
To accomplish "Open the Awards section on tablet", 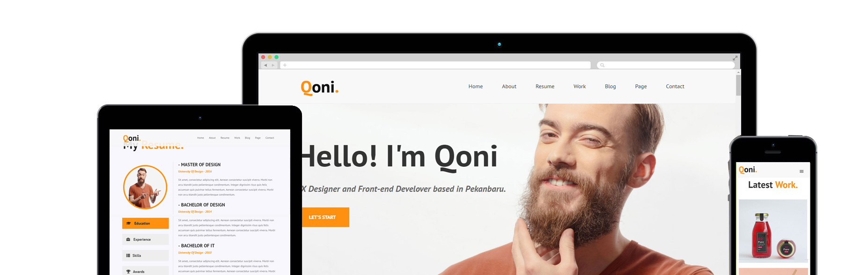I will (x=145, y=271).
